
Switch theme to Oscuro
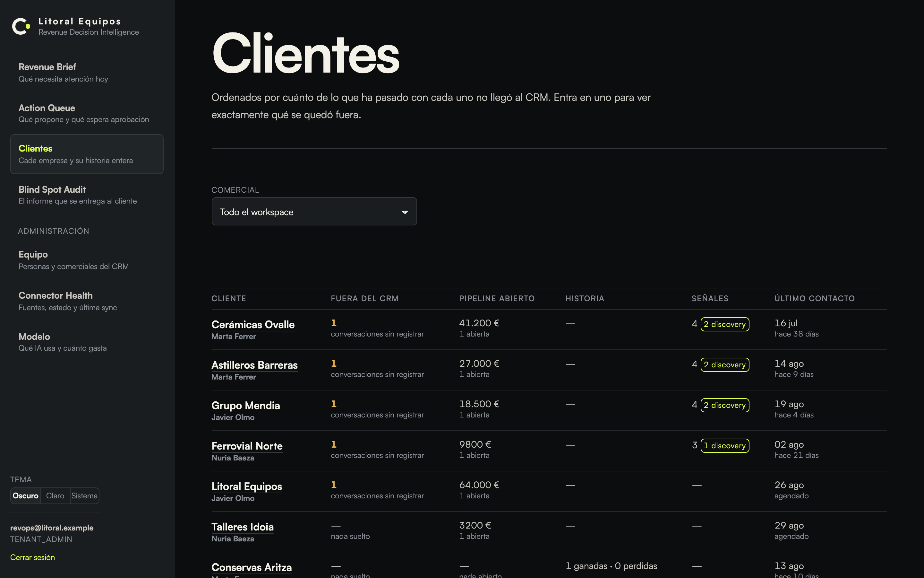[26, 496]
